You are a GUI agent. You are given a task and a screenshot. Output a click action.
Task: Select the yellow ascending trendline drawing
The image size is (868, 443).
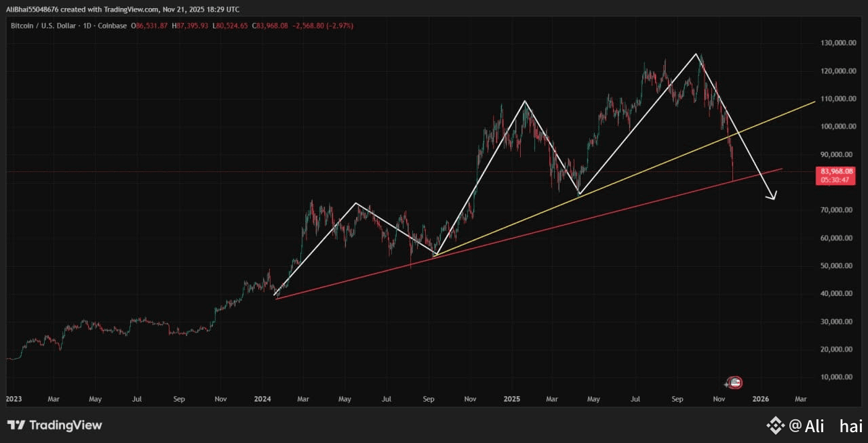click(624, 179)
